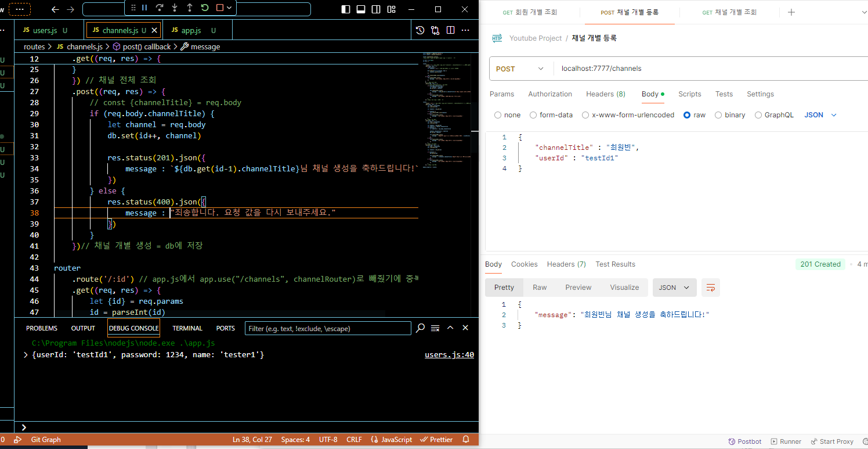Go forward with the right navigation arrow

71,9
